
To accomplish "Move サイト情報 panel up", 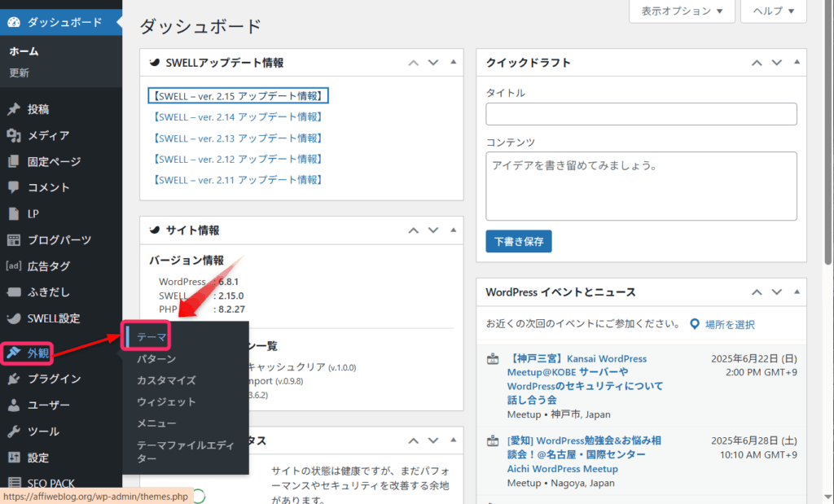I will pos(413,230).
